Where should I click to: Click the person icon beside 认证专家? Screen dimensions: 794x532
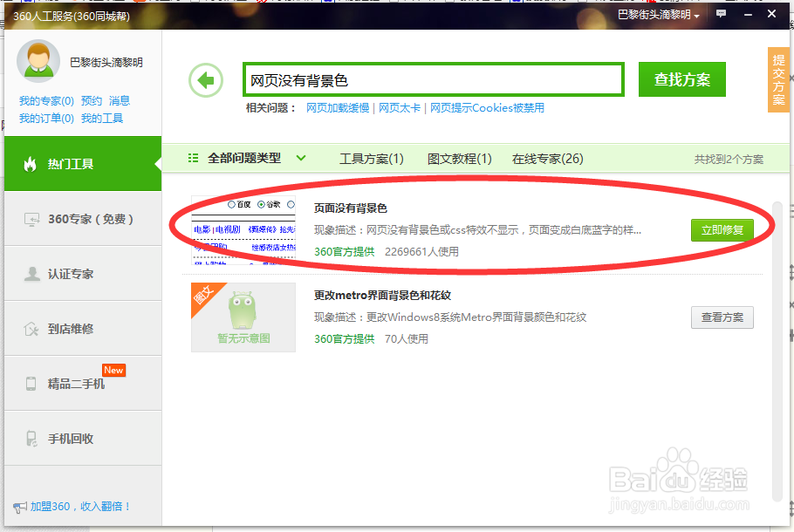tap(31, 274)
